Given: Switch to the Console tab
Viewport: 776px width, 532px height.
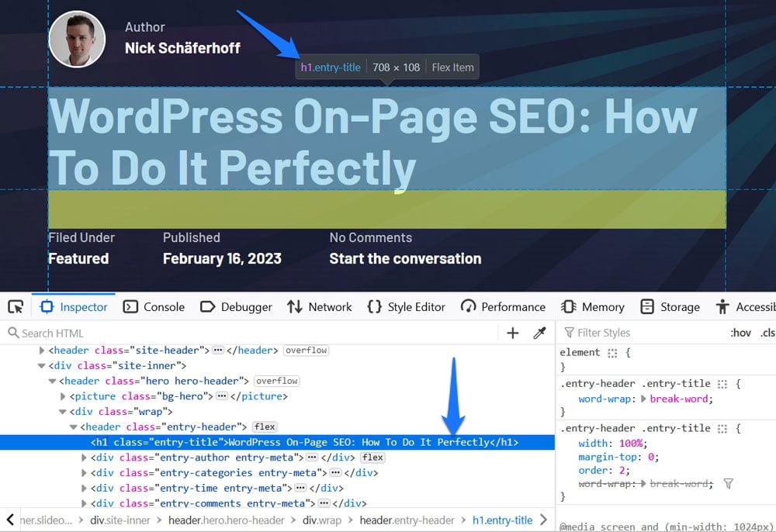Looking at the screenshot, I should pyautogui.click(x=154, y=307).
